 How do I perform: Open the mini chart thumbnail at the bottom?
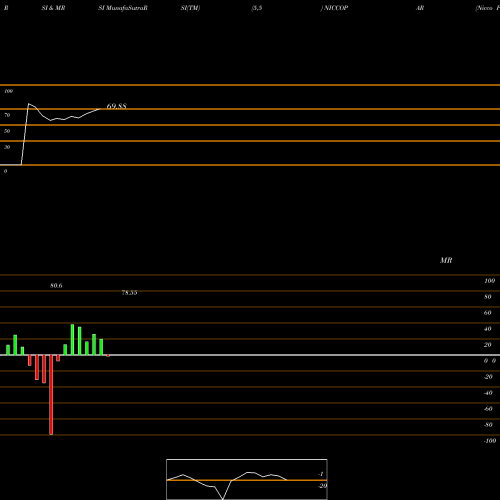[x=247, y=479]
